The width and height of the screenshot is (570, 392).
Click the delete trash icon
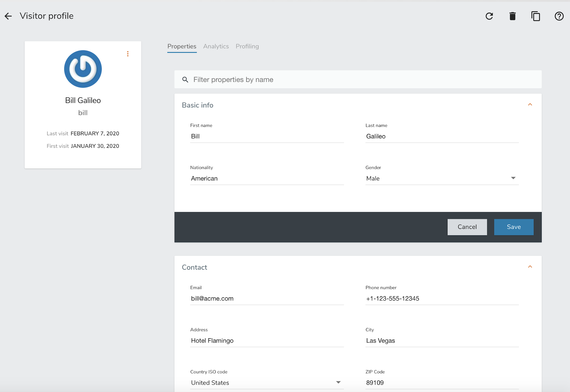pyautogui.click(x=512, y=16)
